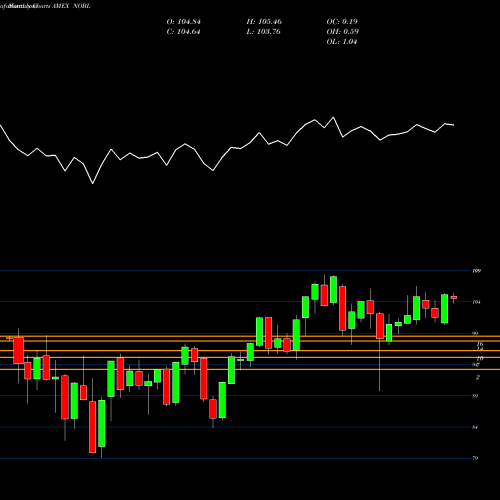This screenshot has width=500, height=500.
Task: Click the 'OH: 0.59' value
Action: click(x=343, y=32)
